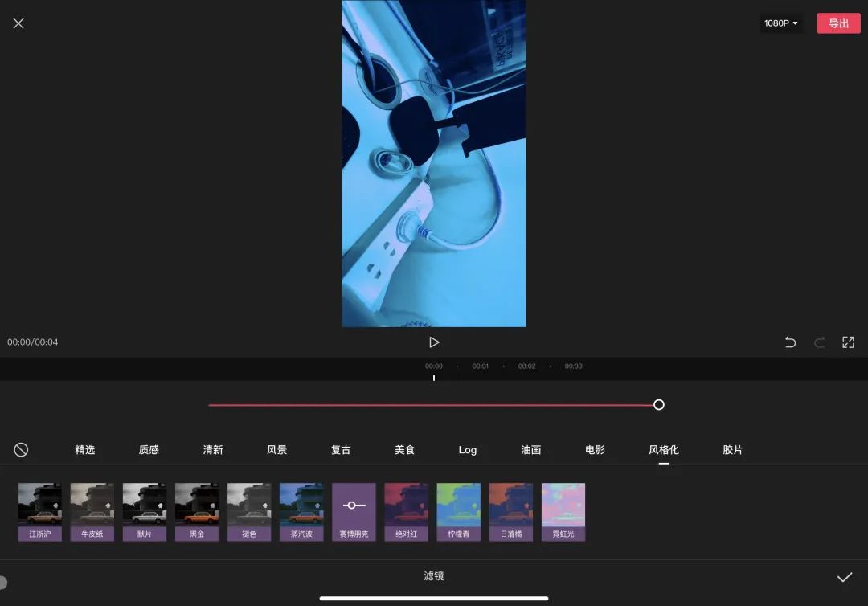The width and height of the screenshot is (868, 606).
Task: Click the redo arrow icon
Action: pos(820,342)
